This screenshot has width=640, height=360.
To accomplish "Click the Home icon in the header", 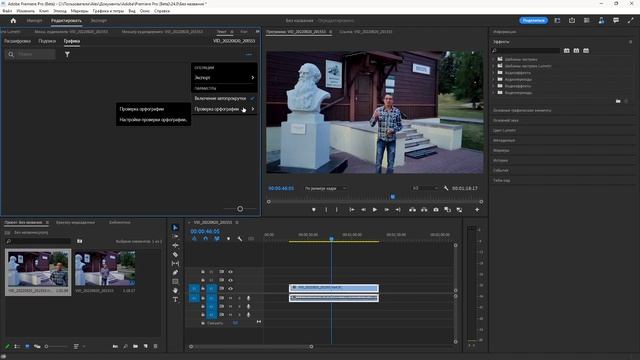I will [x=13, y=20].
